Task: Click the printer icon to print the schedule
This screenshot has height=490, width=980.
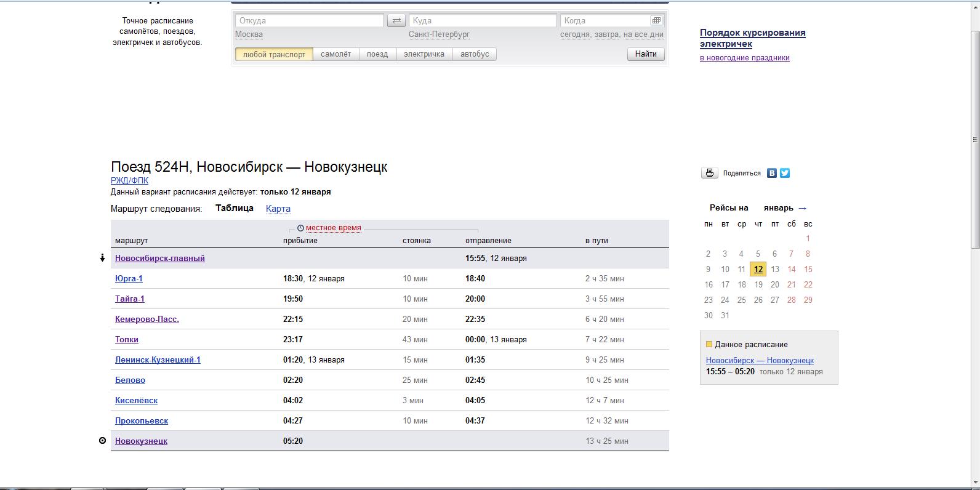Action: tap(709, 173)
